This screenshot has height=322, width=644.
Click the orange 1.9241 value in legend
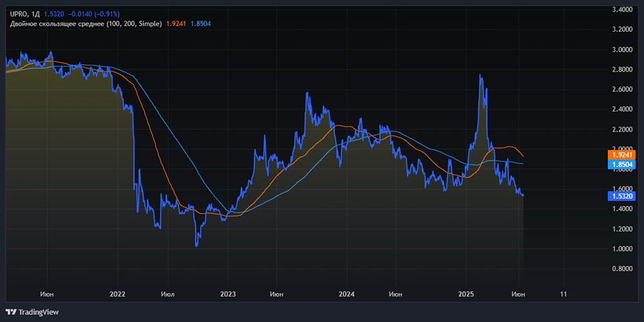(x=176, y=24)
